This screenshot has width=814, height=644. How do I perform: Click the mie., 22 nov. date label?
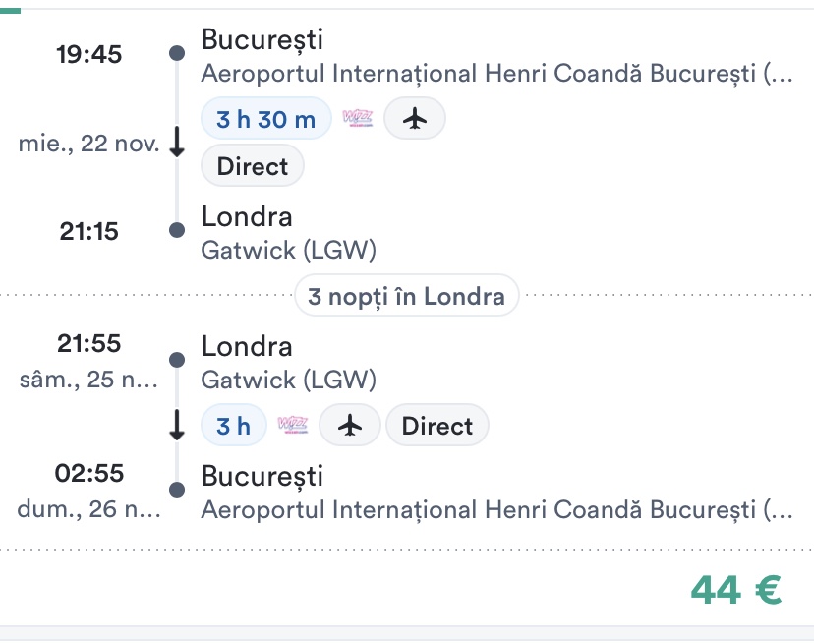(x=88, y=144)
